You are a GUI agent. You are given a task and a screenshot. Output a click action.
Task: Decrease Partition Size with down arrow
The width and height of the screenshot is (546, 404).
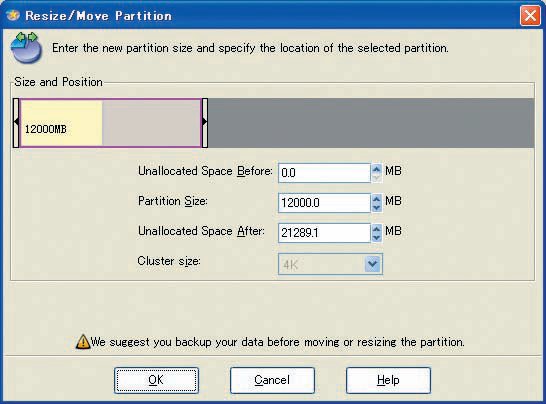click(376, 208)
